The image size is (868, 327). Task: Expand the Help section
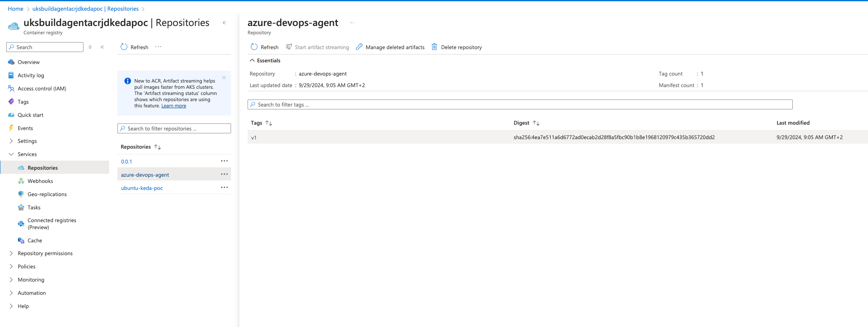tap(11, 306)
